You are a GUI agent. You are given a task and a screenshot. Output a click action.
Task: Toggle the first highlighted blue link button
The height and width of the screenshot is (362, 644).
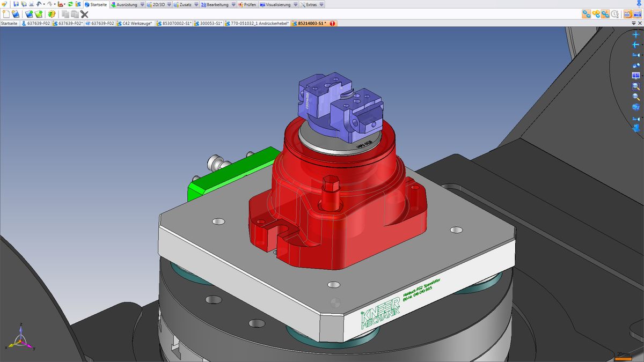coord(586,14)
